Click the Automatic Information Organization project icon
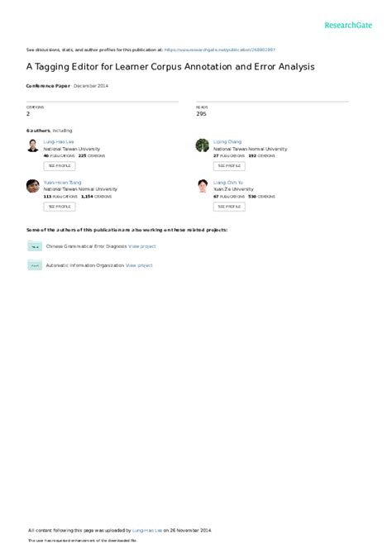The image size is (392, 553). [x=35, y=265]
